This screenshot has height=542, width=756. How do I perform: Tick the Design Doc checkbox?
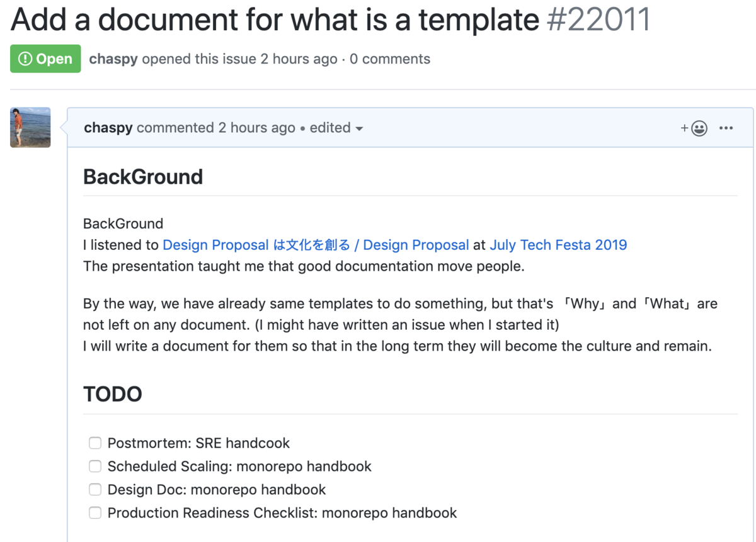(x=95, y=489)
